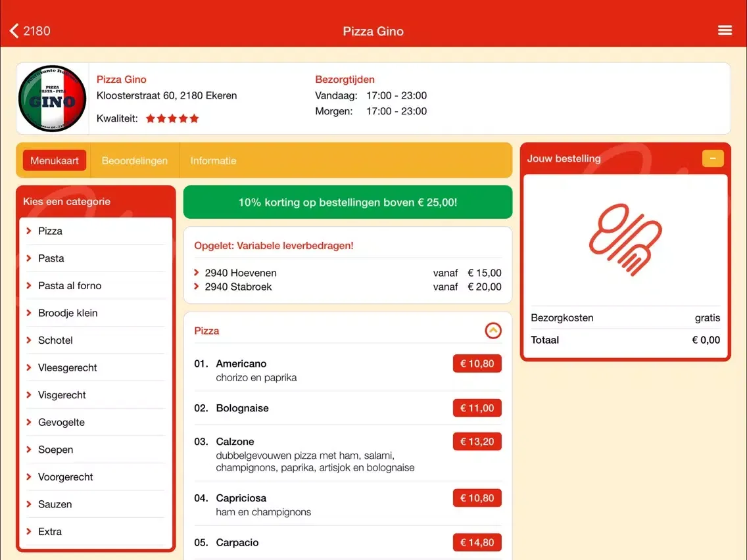Select the Pizza category

(95, 231)
